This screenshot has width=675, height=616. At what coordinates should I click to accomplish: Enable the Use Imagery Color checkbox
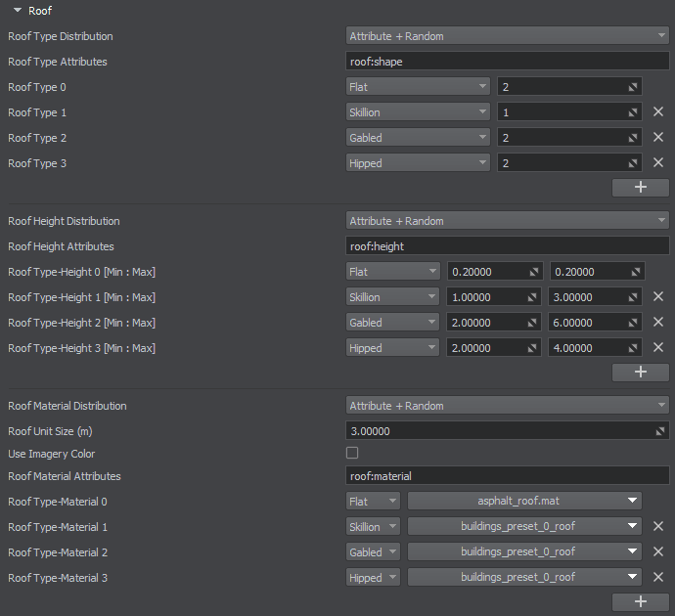point(352,454)
